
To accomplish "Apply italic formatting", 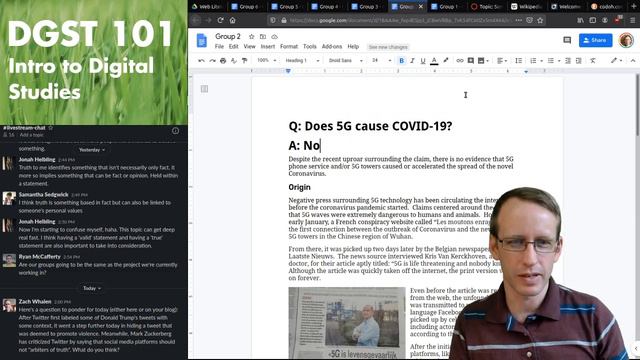I will [x=412, y=60].
